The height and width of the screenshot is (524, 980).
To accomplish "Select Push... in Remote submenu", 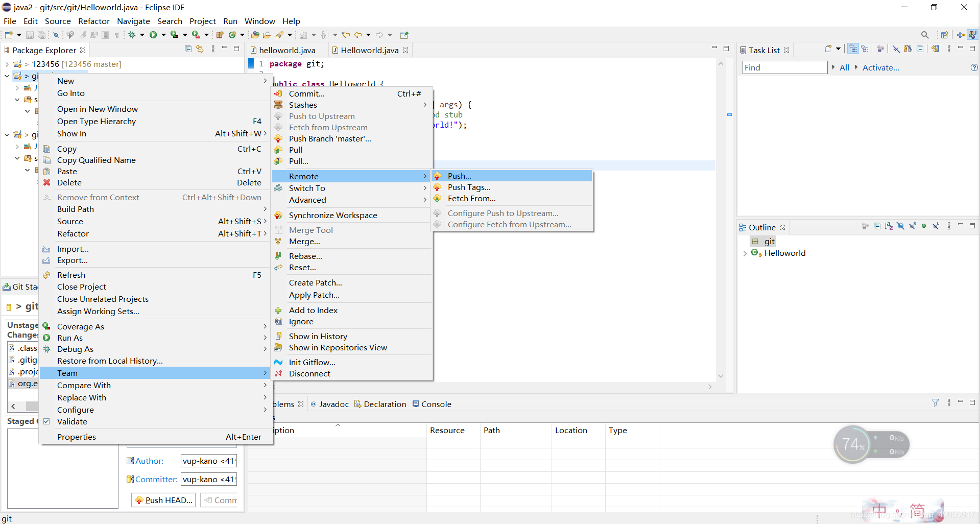I will 512,176.
